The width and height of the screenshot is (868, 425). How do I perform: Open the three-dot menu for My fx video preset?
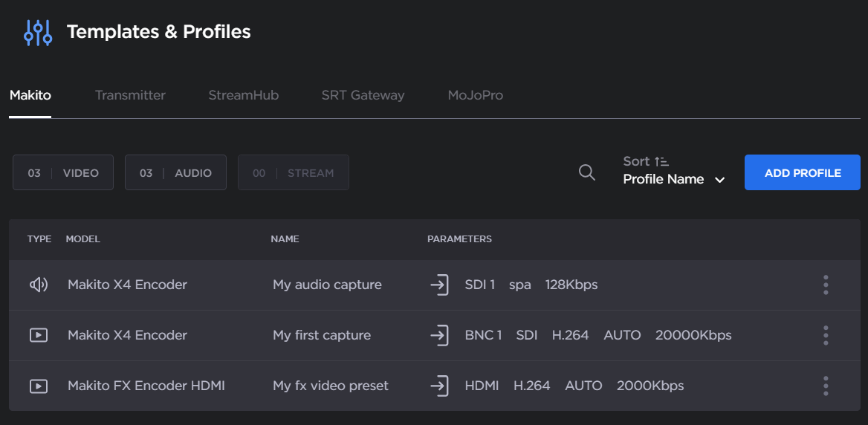[x=826, y=386]
